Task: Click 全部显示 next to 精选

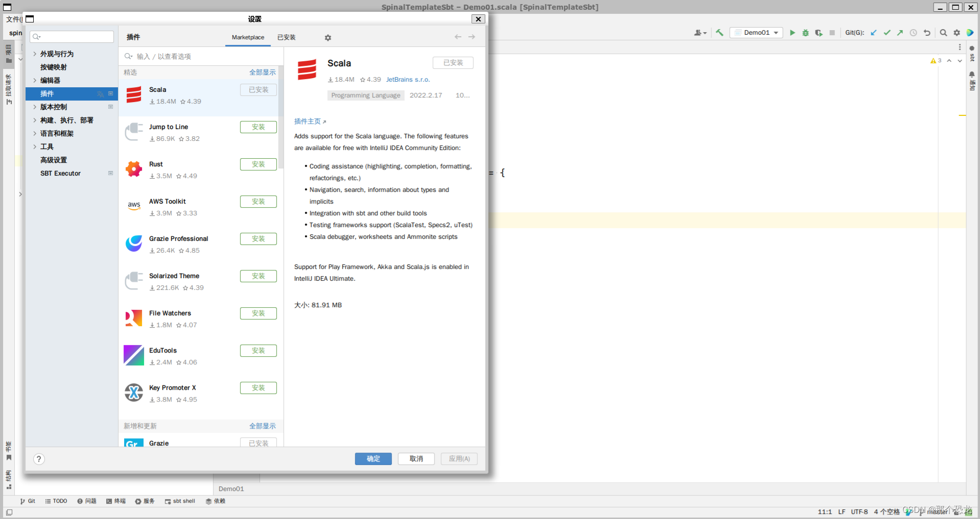Action: click(x=262, y=72)
